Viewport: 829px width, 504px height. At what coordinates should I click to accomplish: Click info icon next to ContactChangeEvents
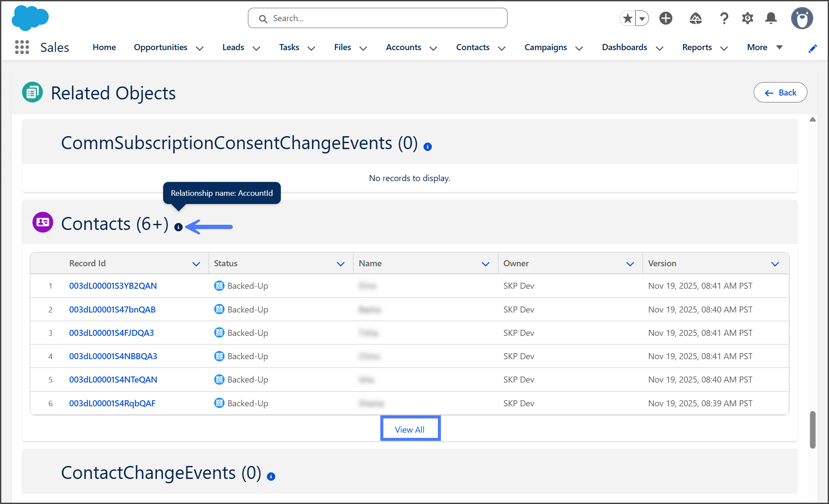[271, 476]
